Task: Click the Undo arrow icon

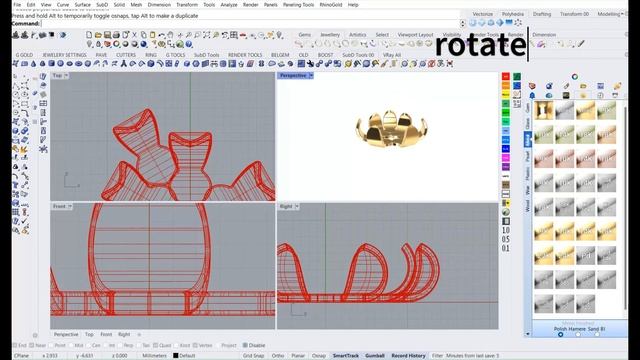Action: pyautogui.click(x=162, y=35)
